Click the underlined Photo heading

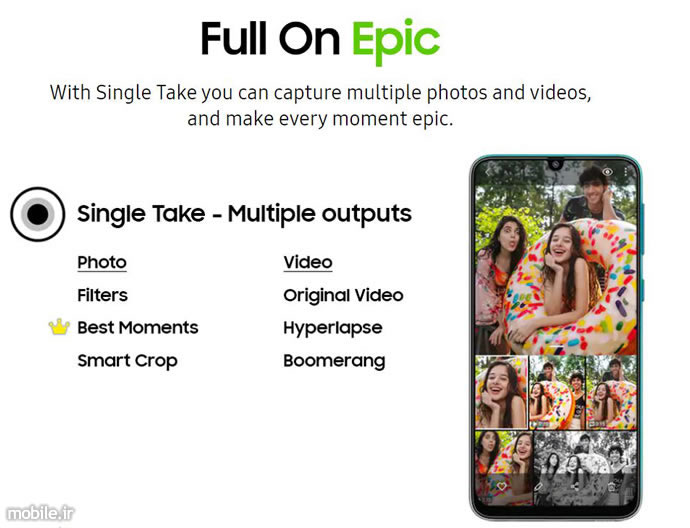pos(102,263)
